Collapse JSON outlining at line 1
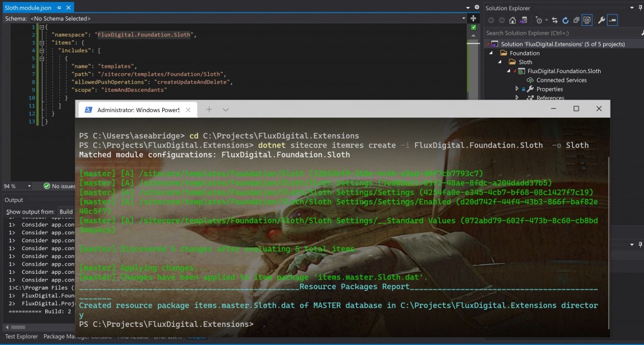The image size is (644, 345). click(x=42, y=27)
